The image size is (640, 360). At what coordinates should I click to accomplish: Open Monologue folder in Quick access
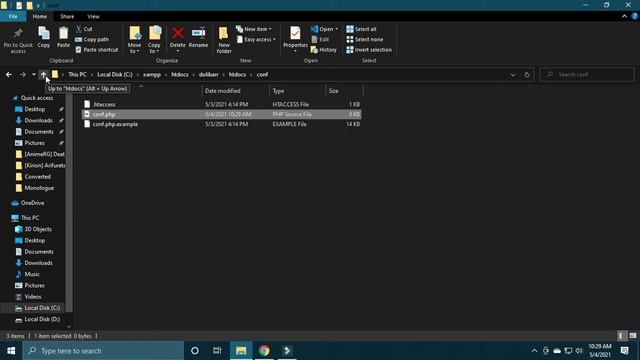tap(39, 188)
